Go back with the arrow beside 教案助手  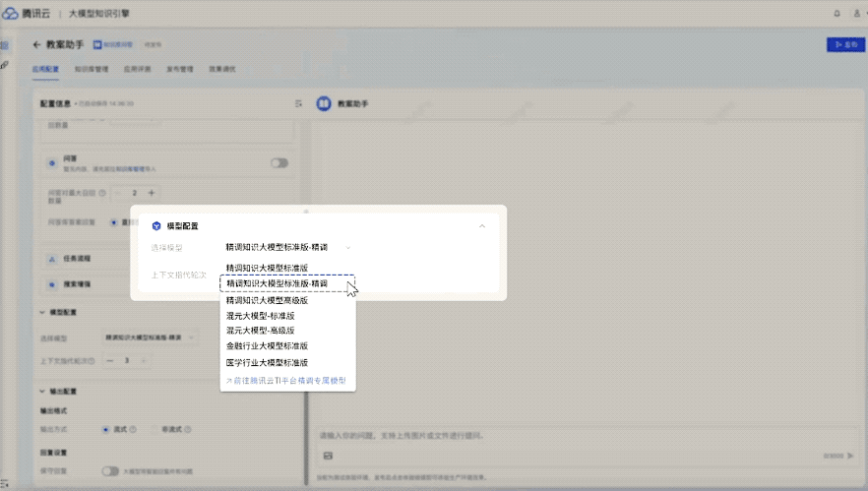[37, 44]
